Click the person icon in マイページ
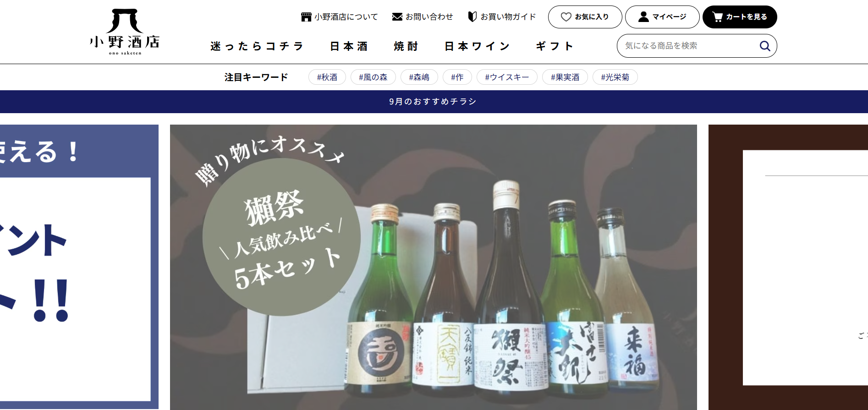868x410 pixels. pos(643,17)
